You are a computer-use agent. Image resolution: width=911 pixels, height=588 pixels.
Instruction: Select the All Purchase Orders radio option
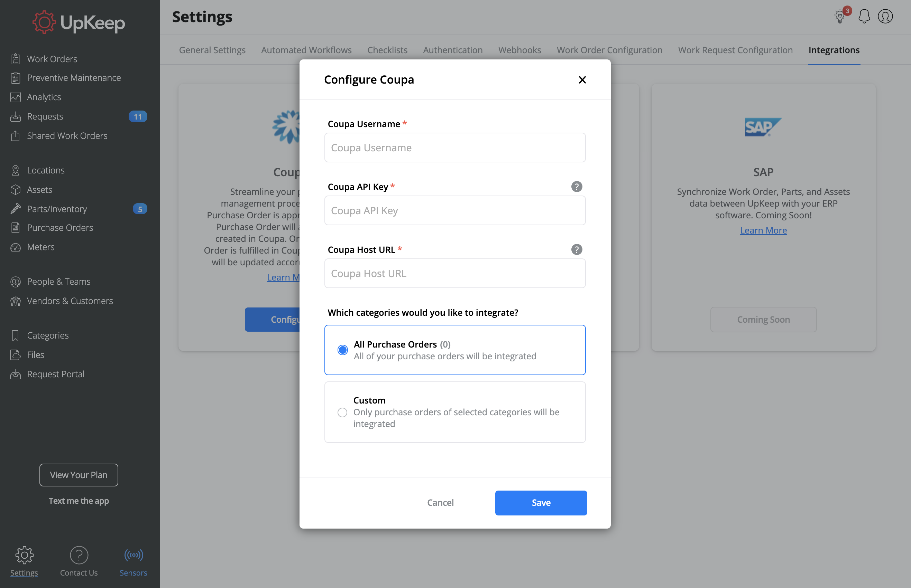click(342, 350)
